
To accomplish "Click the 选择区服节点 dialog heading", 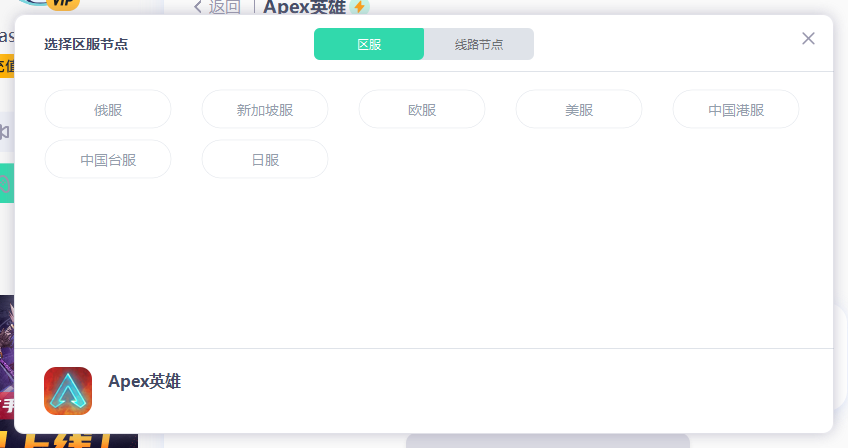I will pyautogui.click(x=86, y=44).
